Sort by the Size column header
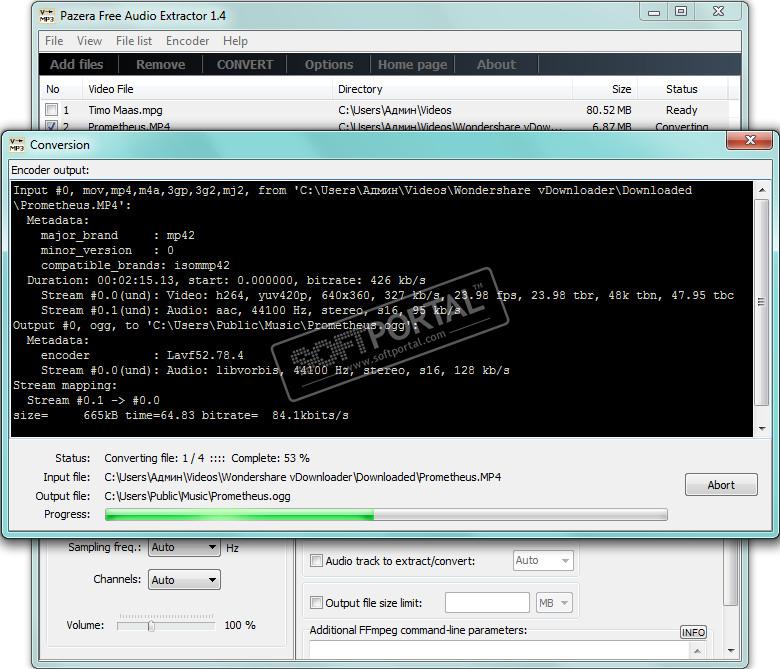The height and width of the screenshot is (669, 780). pyautogui.click(x=605, y=89)
